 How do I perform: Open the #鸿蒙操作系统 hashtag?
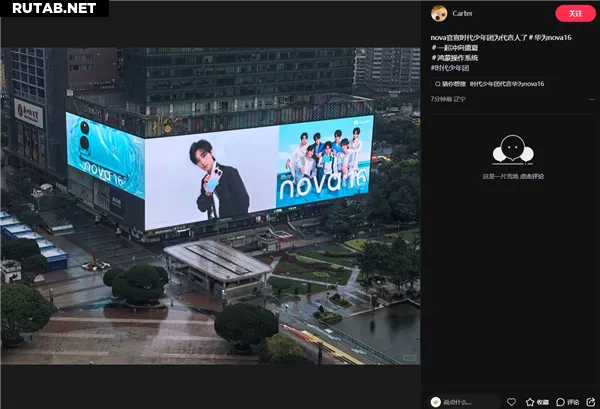click(455, 58)
